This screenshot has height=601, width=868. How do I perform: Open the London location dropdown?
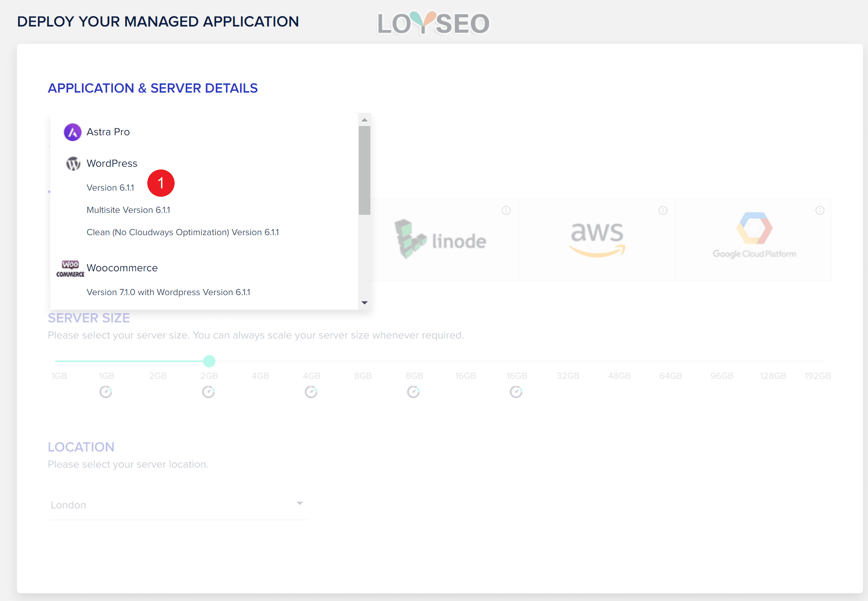pos(178,505)
